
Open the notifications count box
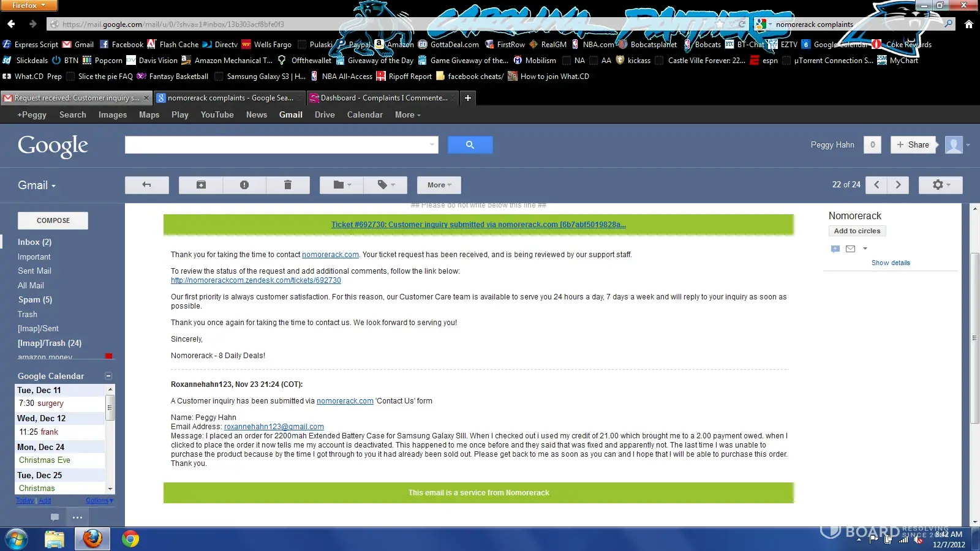pos(872,144)
